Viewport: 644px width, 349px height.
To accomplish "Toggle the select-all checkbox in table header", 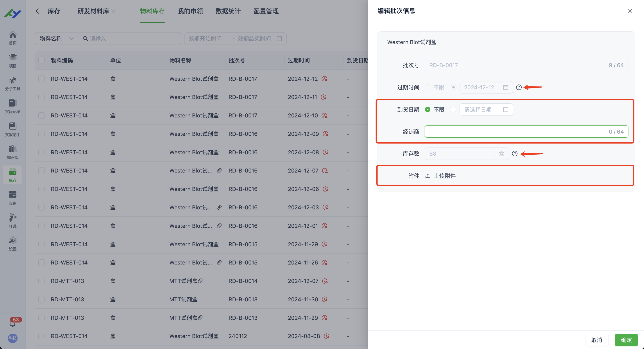I will [x=41, y=60].
